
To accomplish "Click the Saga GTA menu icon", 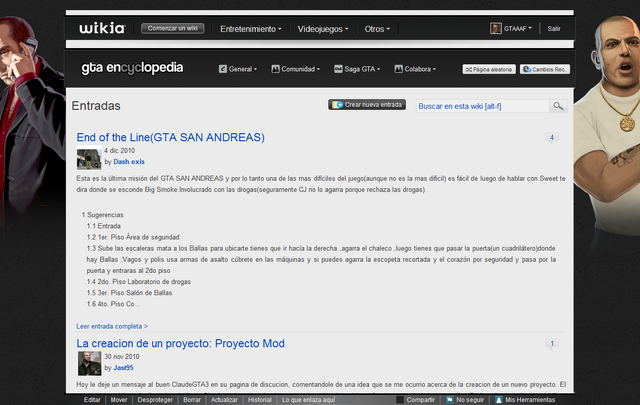I will click(x=338, y=69).
